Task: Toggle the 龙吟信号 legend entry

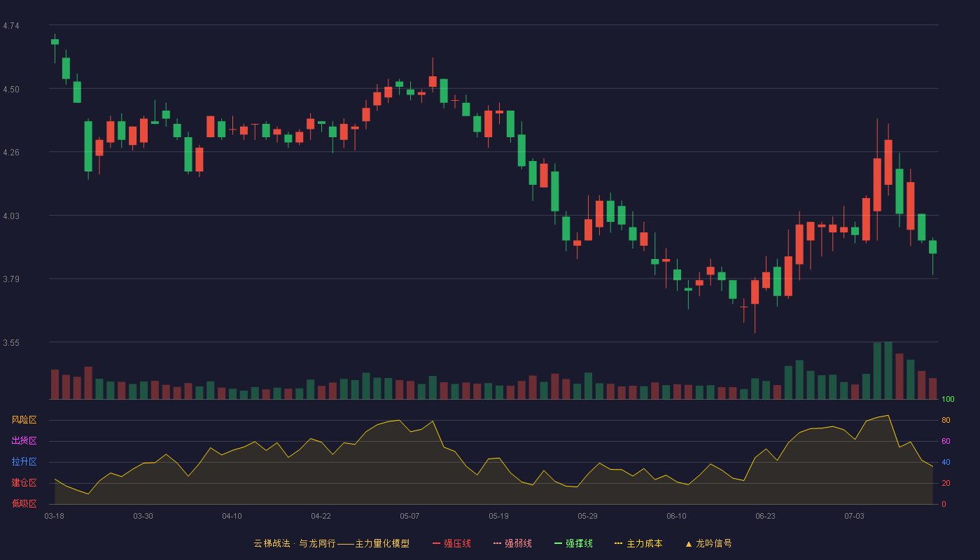Action: [x=708, y=543]
